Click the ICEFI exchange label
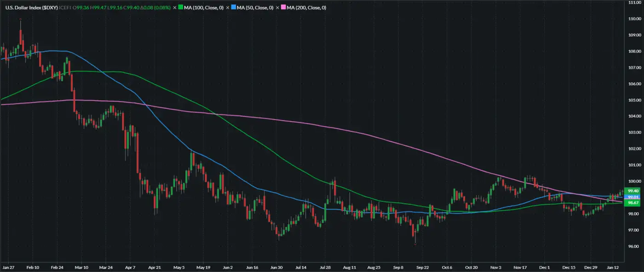 pos(65,8)
